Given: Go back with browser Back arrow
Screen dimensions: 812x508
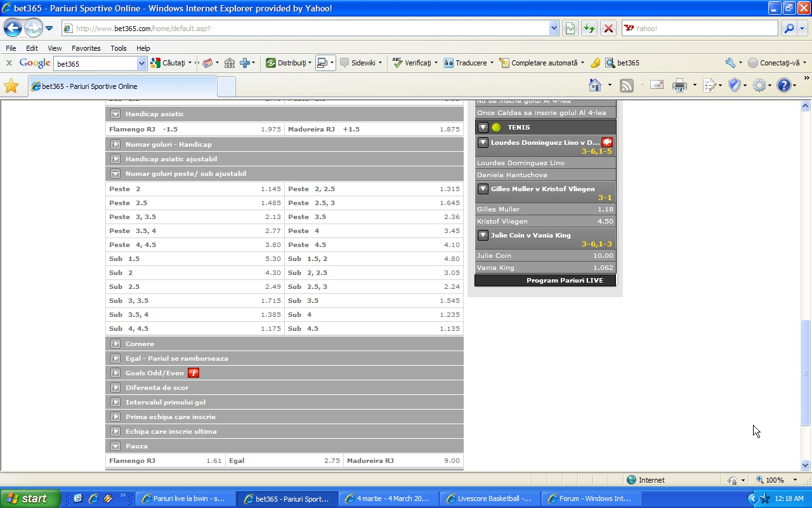Looking at the screenshot, I should 13,28.
